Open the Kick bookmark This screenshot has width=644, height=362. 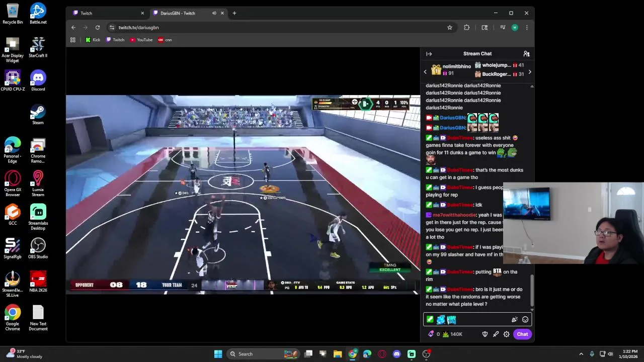tap(93, 40)
